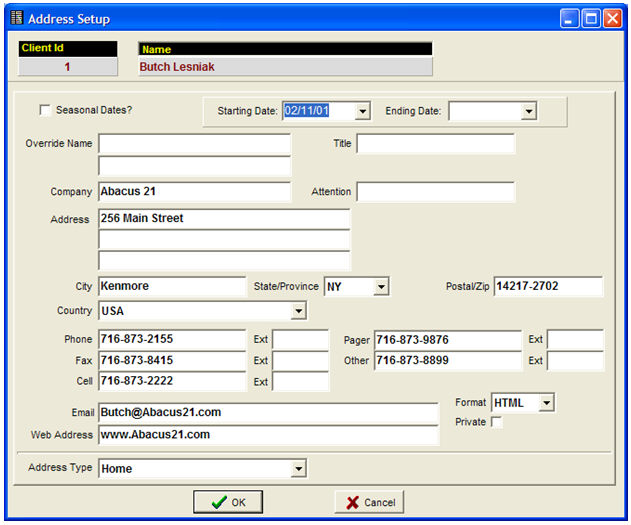
Task: Open the Ending Date dropdown
Action: click(528, 111)
